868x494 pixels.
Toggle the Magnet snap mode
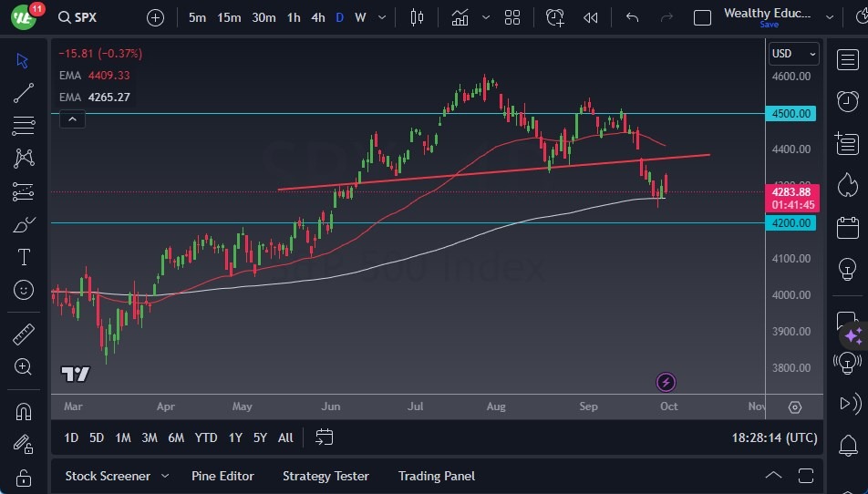pos(25,411)
